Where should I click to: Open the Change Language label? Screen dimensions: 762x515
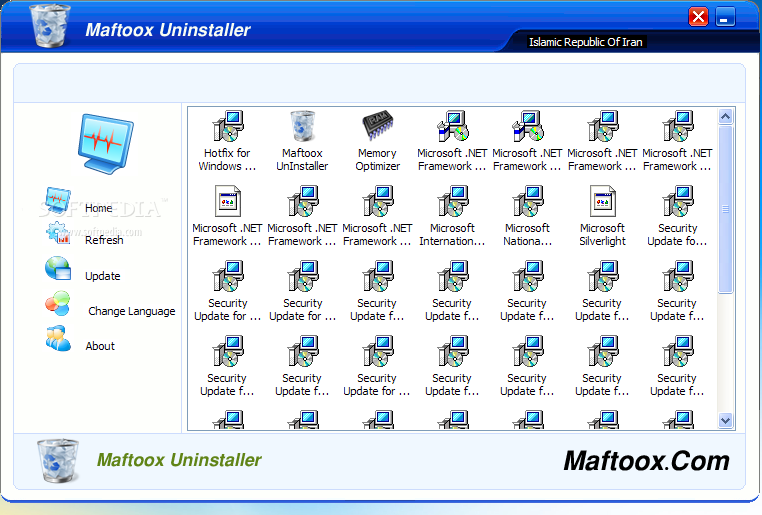pos(132,311)
